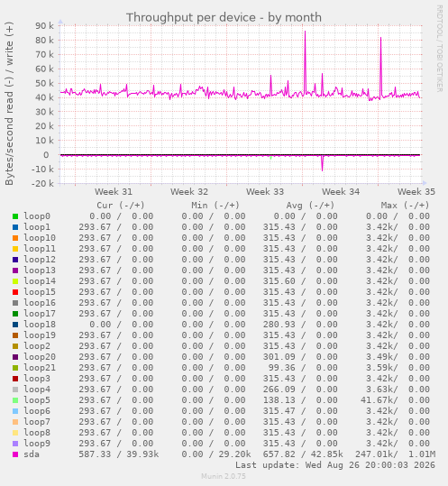
Task: Click the tallest magenta spike in the graph
Action: 305,62
